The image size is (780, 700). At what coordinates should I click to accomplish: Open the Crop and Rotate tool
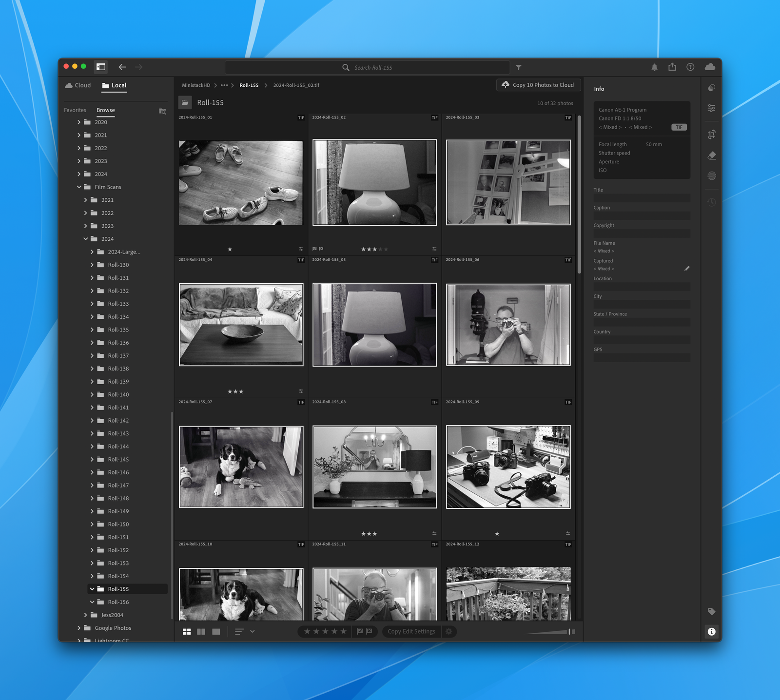[x=711, y=135]
